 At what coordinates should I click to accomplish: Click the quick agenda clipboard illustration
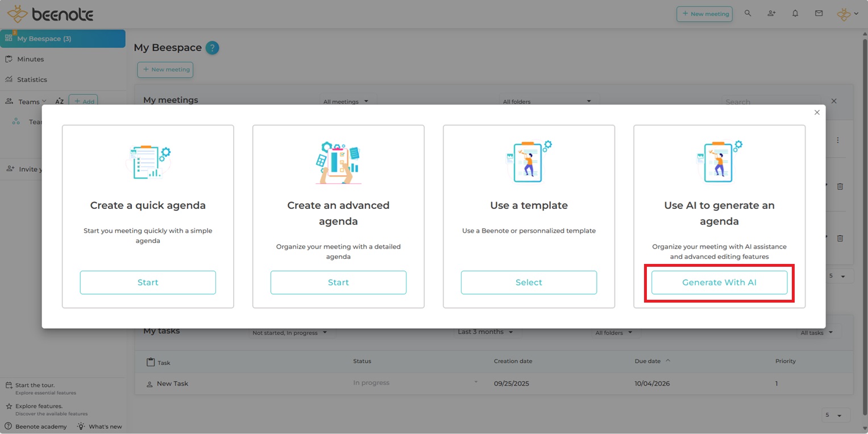[x=148, y=163]
